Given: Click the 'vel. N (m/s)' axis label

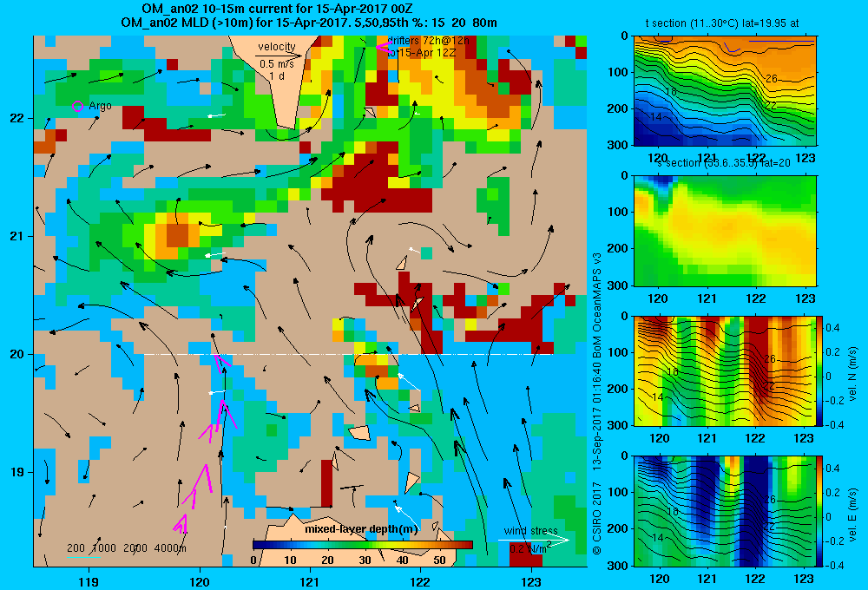Looking at the screenshot, I should [x=852, y=374].
